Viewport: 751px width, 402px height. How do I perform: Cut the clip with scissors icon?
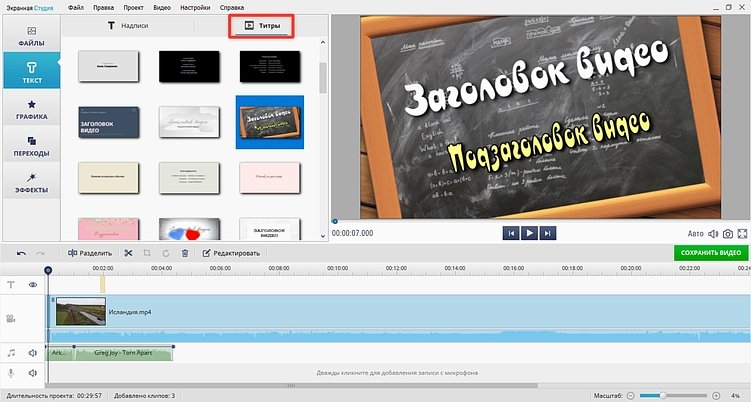point(128,253)
